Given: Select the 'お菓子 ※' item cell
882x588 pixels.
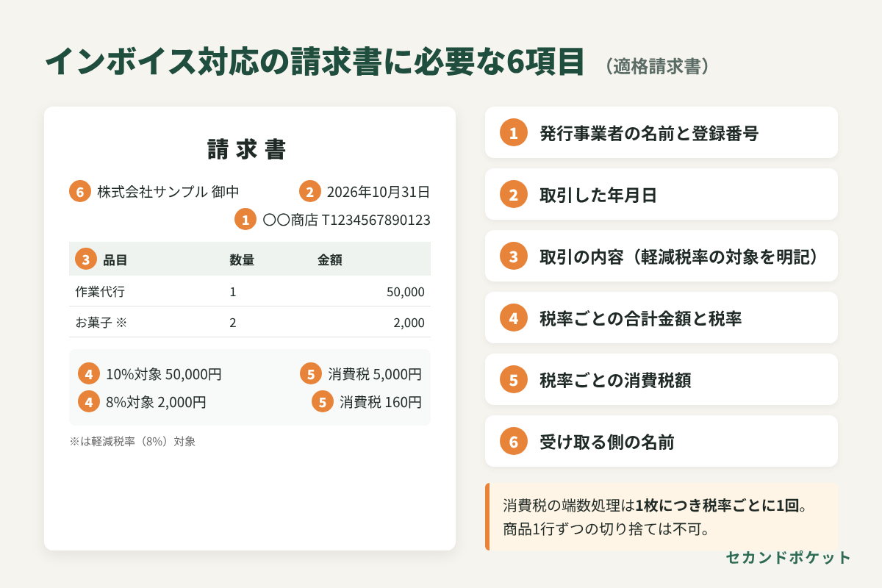Looking at the screenshot, I should [101, 322].
